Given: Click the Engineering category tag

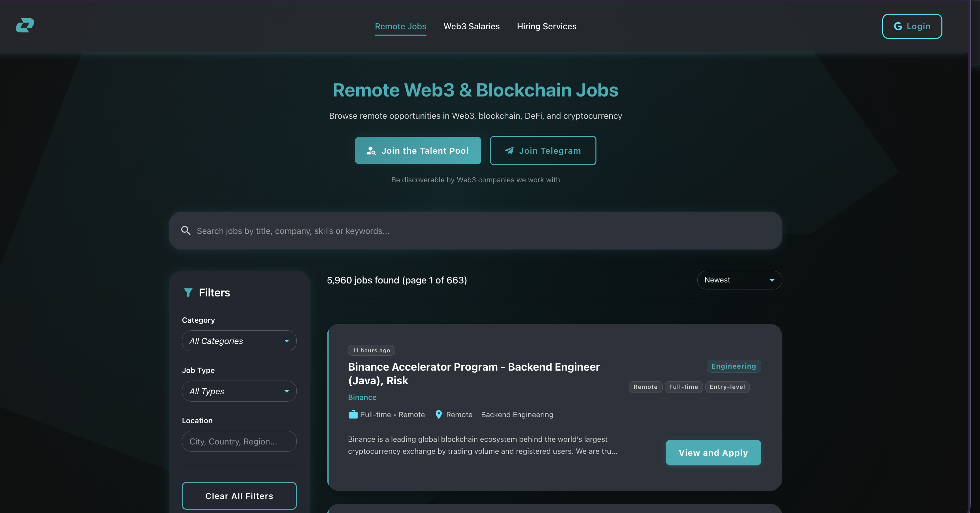Looking at the screenshot, I should (x=734, y=366).
